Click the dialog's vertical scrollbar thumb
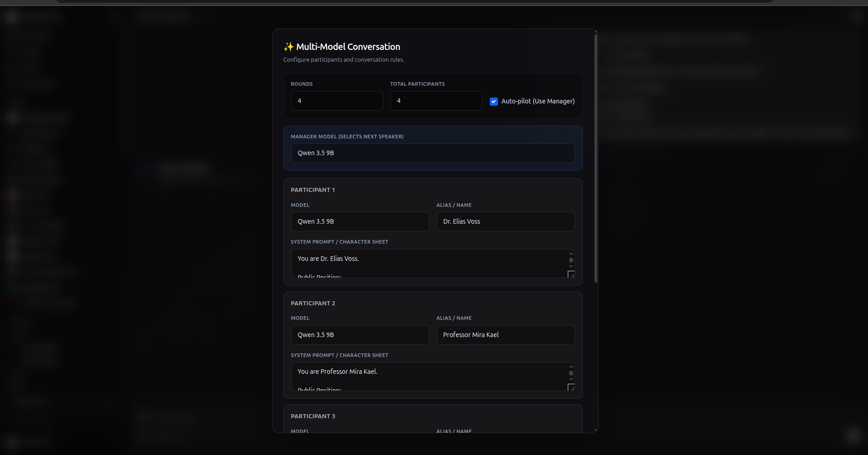 (595, 159)
